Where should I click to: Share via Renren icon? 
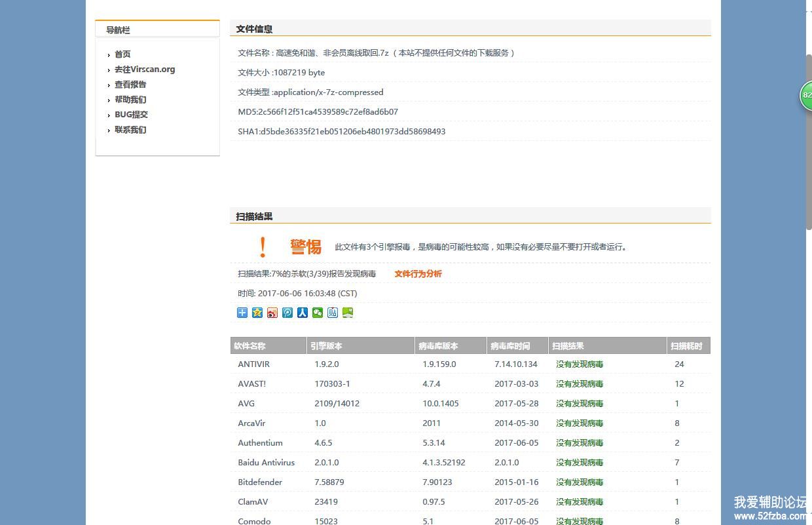pyautogui.click(x=303, y=313)
